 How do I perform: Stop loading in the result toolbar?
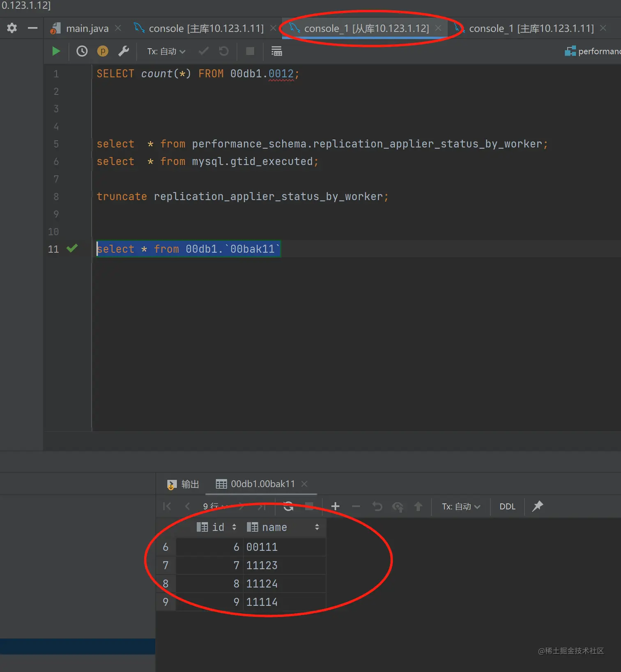tap(309, 506)
